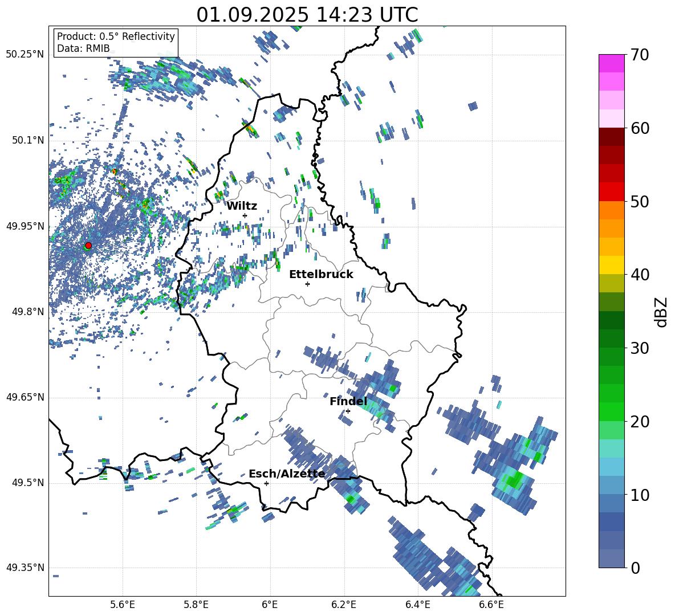This screenshot has height=616, width=675.
Task: Click the 49.5°N latitude label
Action: pos(28,483)
